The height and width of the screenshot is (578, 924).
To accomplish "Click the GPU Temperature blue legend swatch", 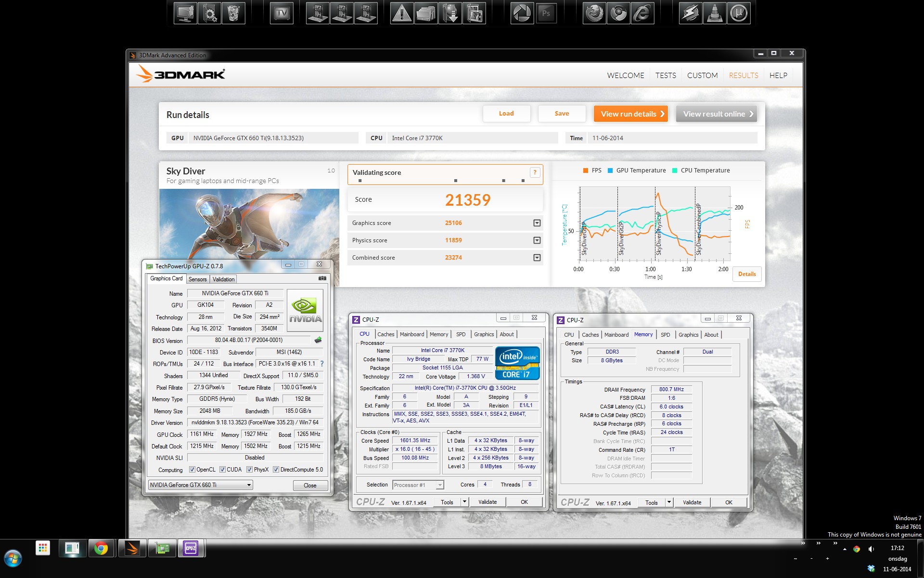I will pyautogui.click(x=610, y=171).
